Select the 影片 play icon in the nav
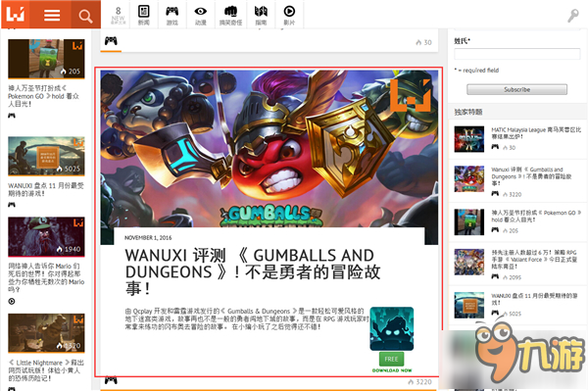 coord(289,16)
